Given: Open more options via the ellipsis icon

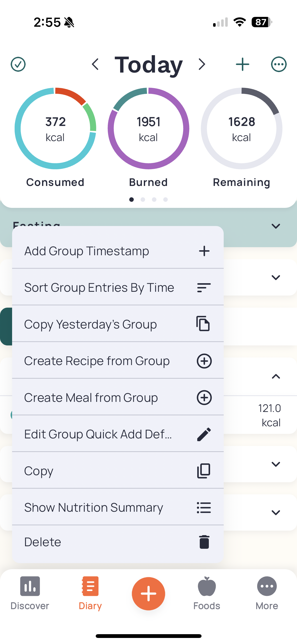Looking at the screenshot, I should (279, 64).
